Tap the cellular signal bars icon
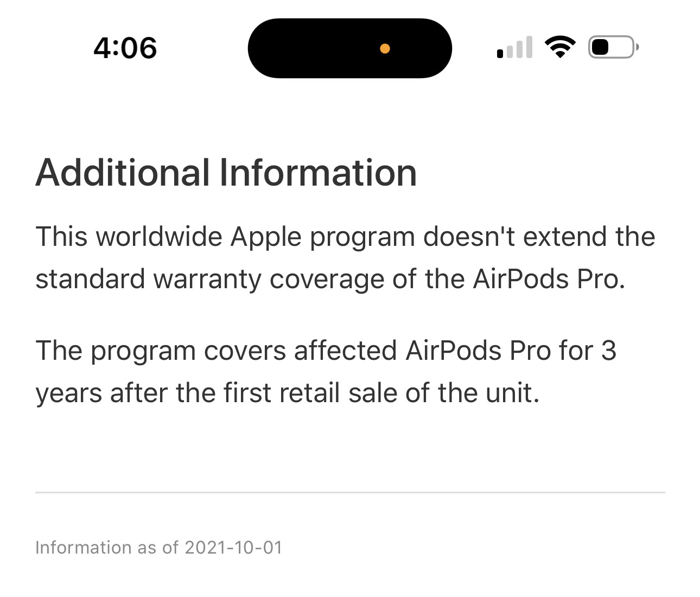The width and height of the screenshot is (700, 597). pyautogui.click(x=514, y=48)
